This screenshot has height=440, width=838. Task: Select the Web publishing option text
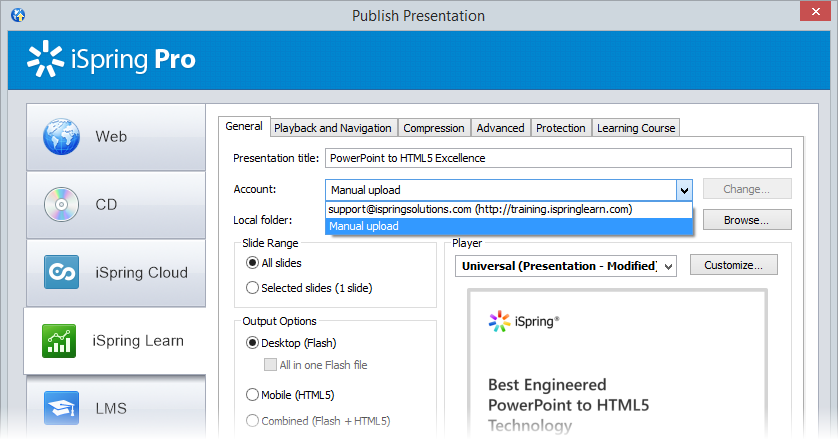coord(111,136)
